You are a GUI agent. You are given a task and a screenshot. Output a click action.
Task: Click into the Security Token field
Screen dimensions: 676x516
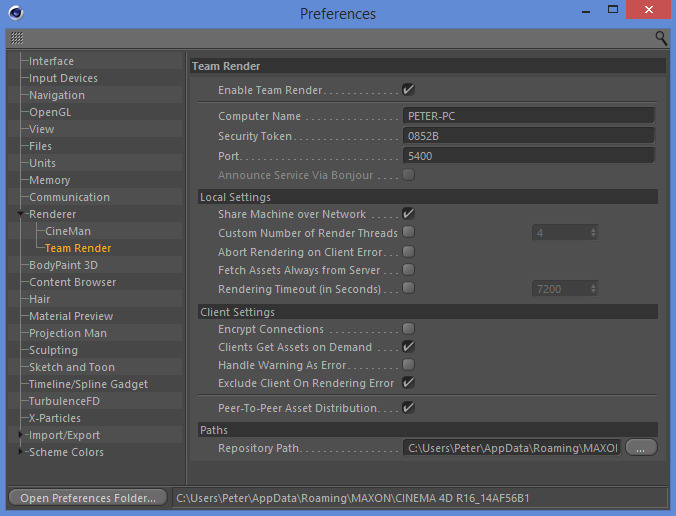coord(528,136)
